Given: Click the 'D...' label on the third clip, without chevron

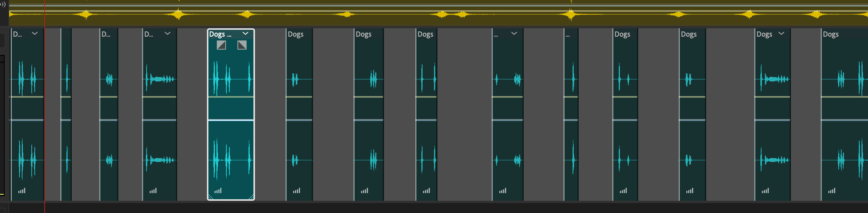Looking at the screenshot, I should click(x=106, y=34).
